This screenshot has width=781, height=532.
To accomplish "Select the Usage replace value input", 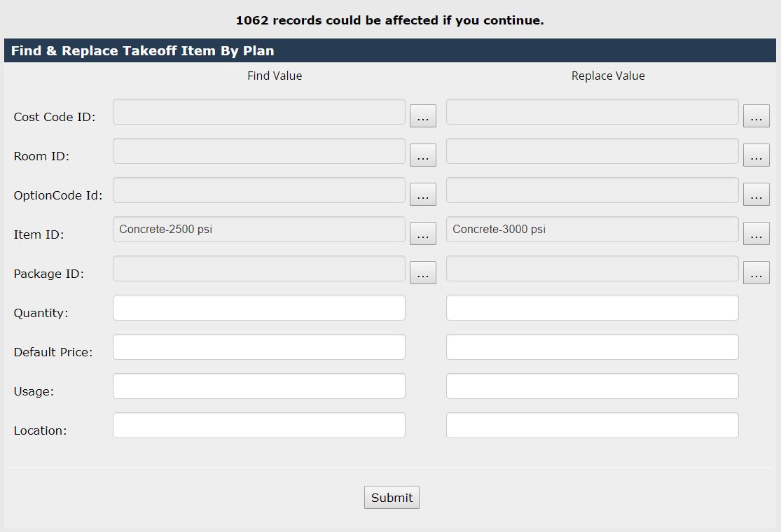I will point(592,386).
